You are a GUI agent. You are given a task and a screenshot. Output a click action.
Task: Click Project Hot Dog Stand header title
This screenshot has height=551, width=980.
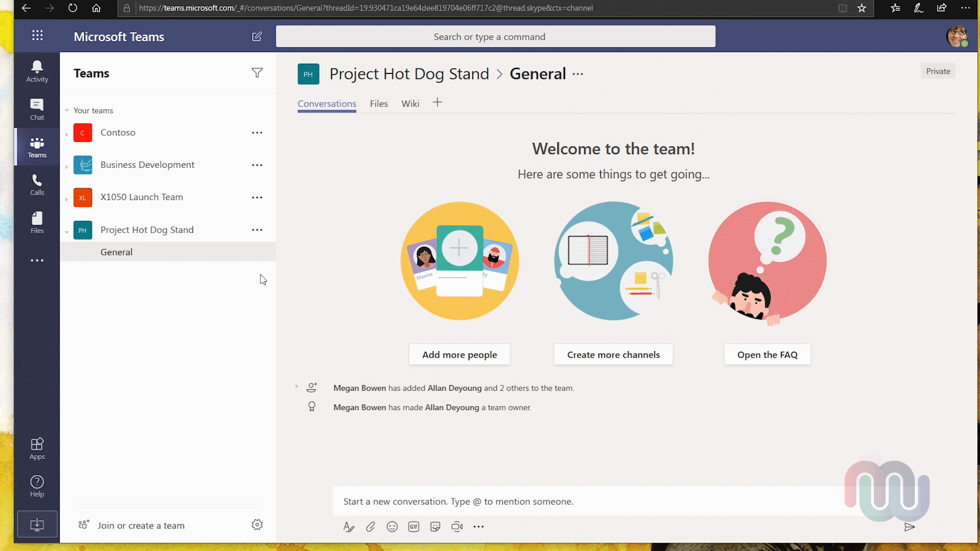pos(409,74)
